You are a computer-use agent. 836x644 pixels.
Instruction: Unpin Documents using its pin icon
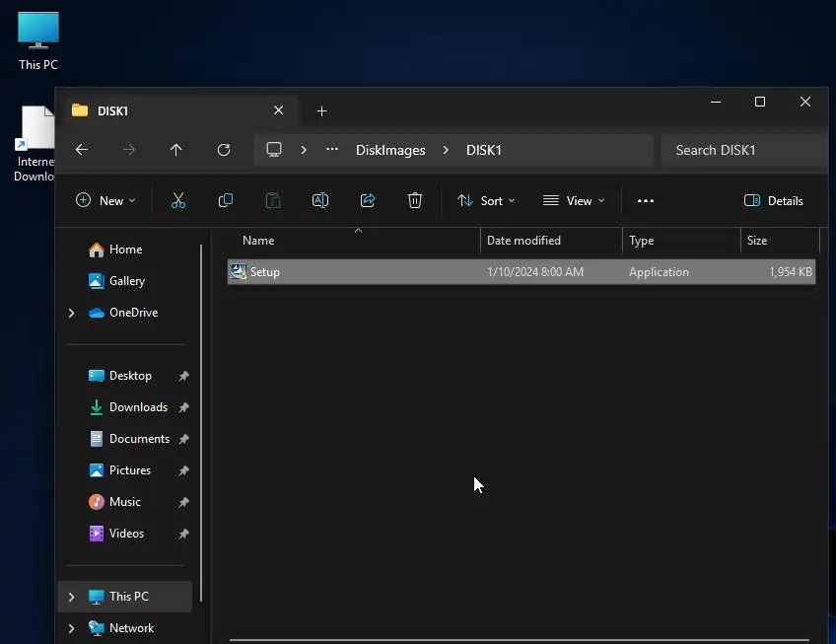[184, 439]
